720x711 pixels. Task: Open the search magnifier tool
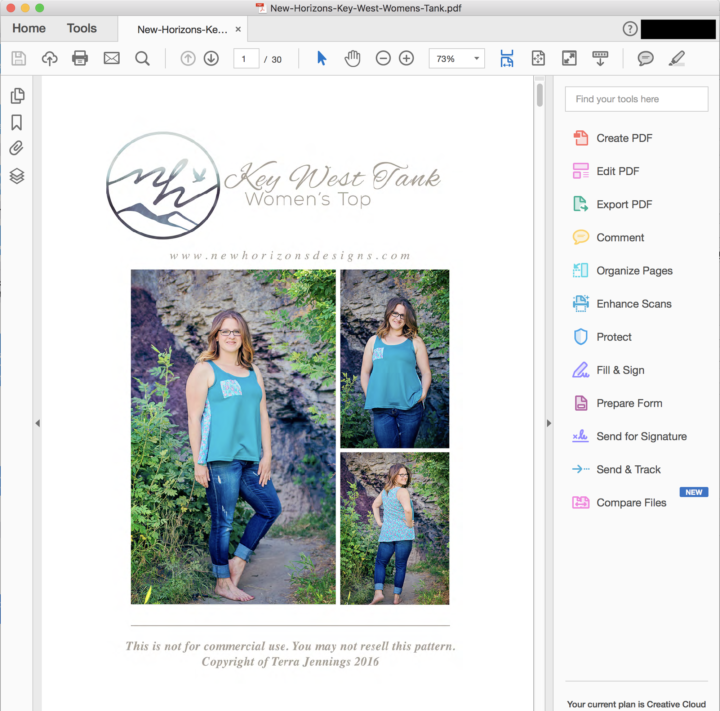(x=142, y=59)
